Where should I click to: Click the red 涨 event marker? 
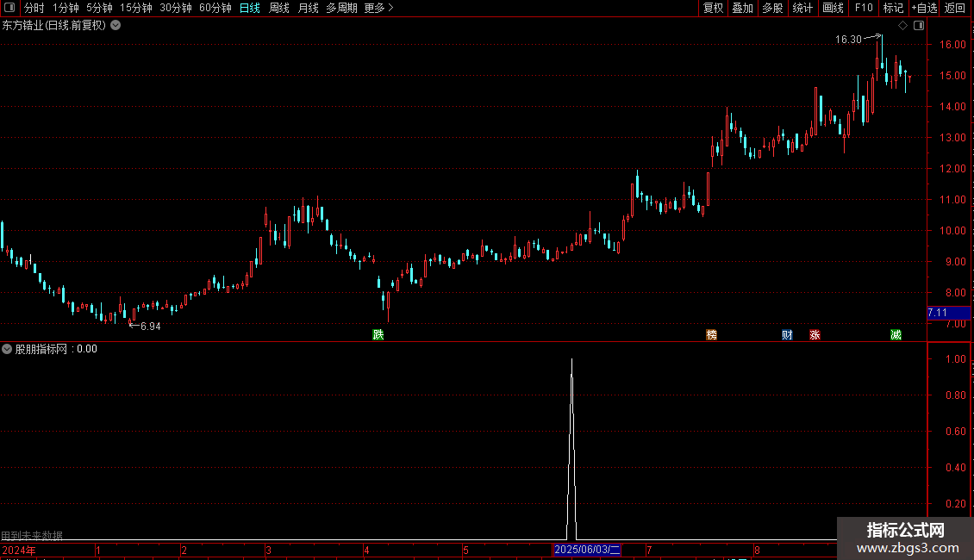click(815, 334)
